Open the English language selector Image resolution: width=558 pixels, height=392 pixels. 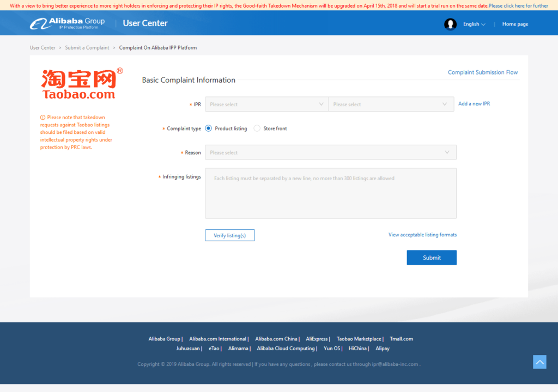[474, 24]
